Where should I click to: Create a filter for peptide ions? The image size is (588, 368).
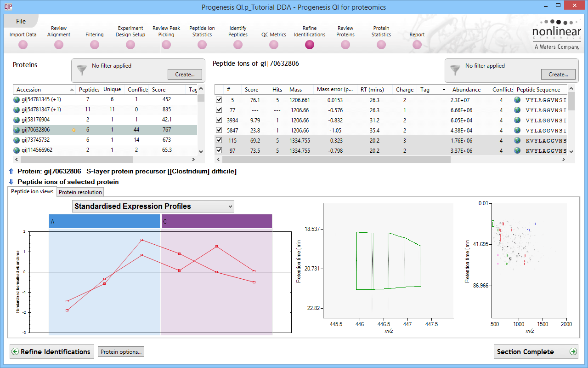[x=558, y=75]
